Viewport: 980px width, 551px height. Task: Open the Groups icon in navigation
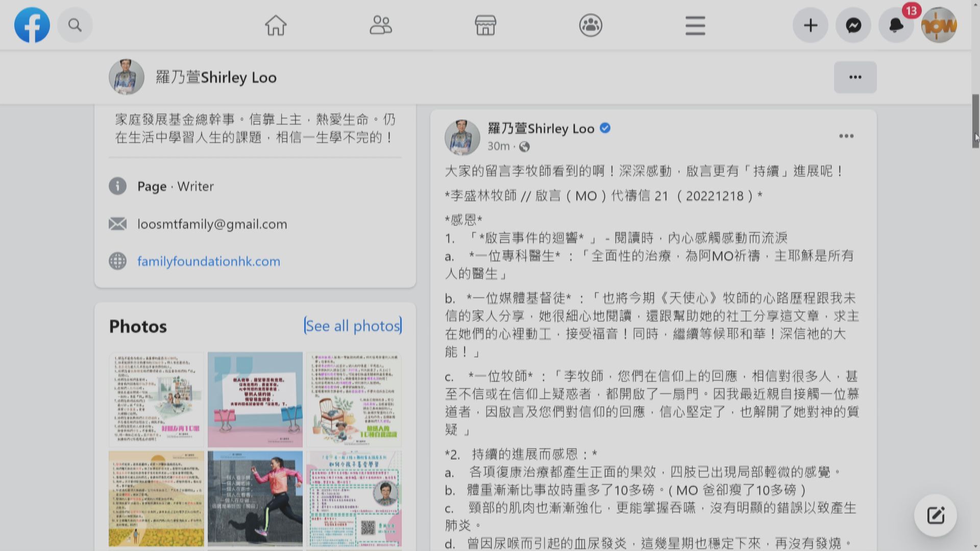point(590,24)
